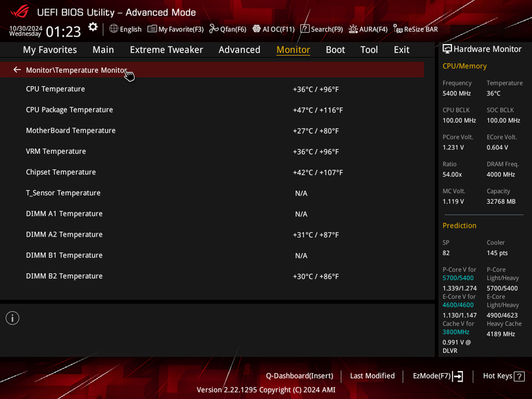The height and width of the screenshot is (399, 532).
Task: Open the My Favorites tab
Action: [x=50, y=50]
